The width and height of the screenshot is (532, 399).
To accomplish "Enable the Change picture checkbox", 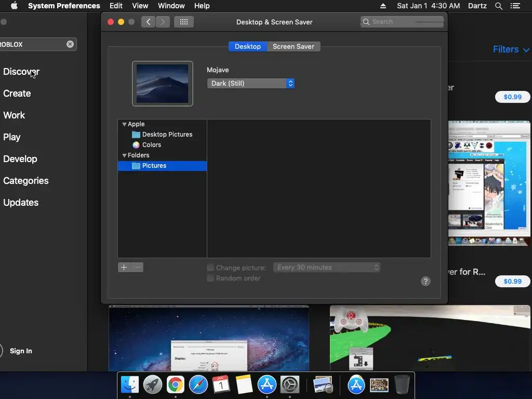I will [x=210, y=268].
